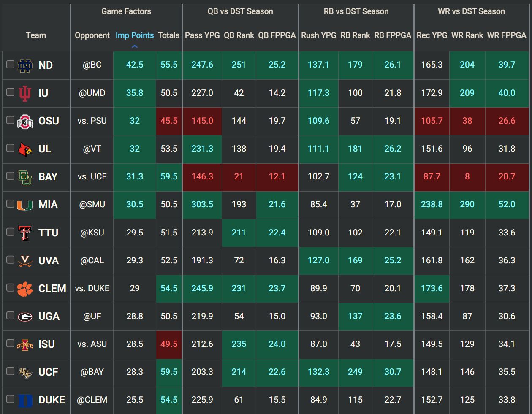Select ND implied points 42.5 cell
Viewport: 532px width, 414px height.
(x=135, y=65)
